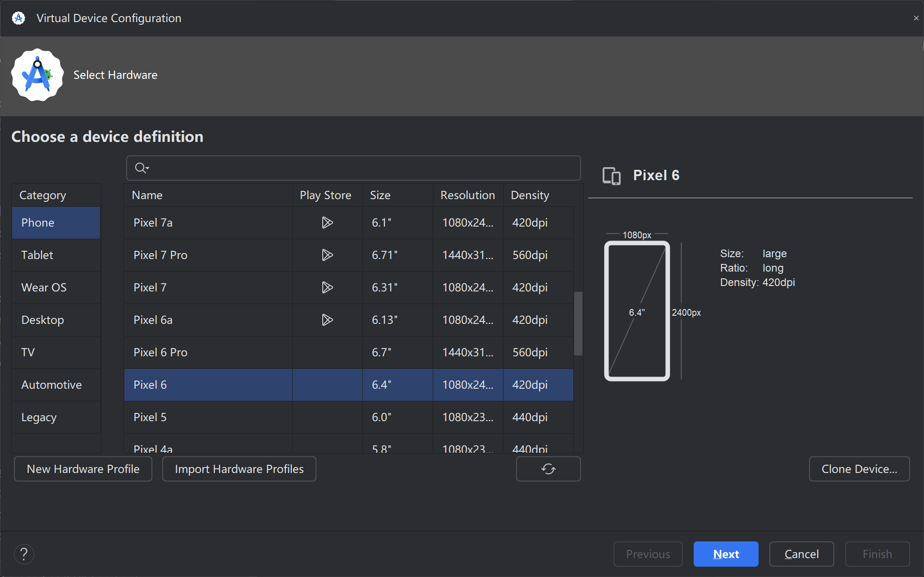This screenshot has height=577, width=924.
Task: Click the refresh device list icon button
Action: [x=548, y=469]
